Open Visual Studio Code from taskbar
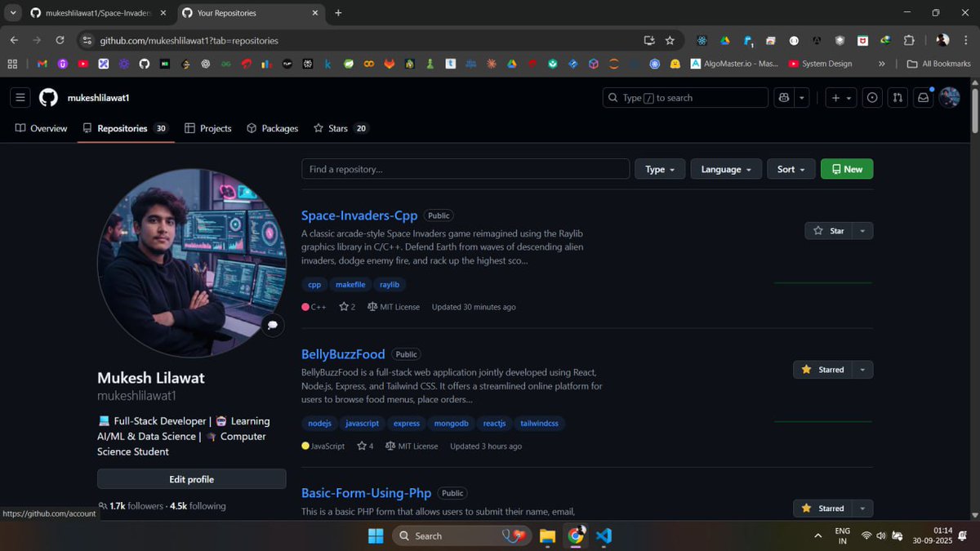 pyautogui.click(x=604, y=535)
